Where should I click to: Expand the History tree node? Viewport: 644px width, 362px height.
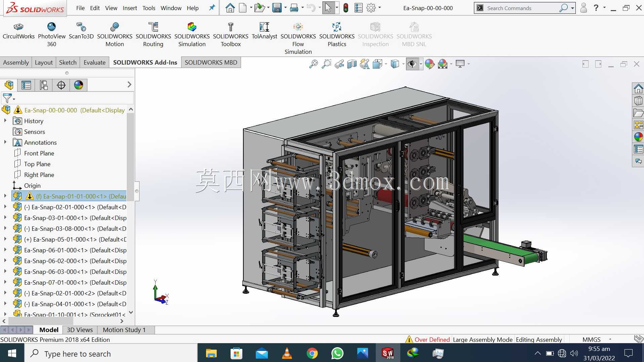coord(5,120)
